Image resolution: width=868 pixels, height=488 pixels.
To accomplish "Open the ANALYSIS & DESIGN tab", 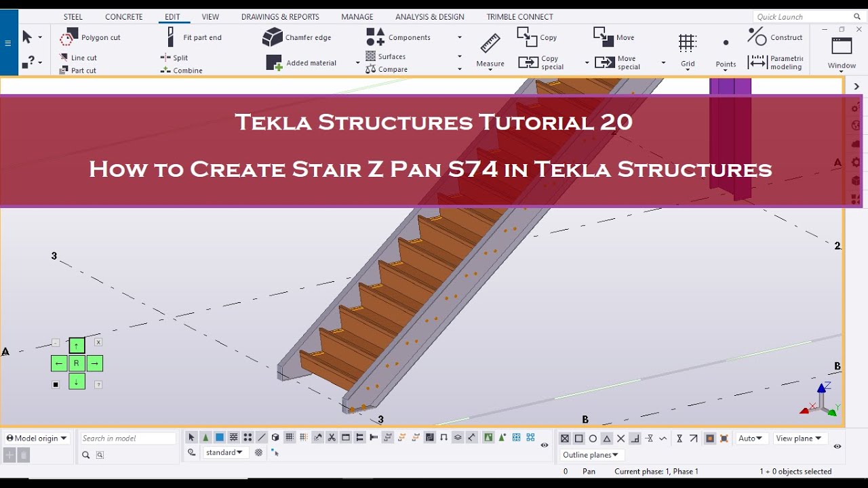I will click(x=430, y=17).
